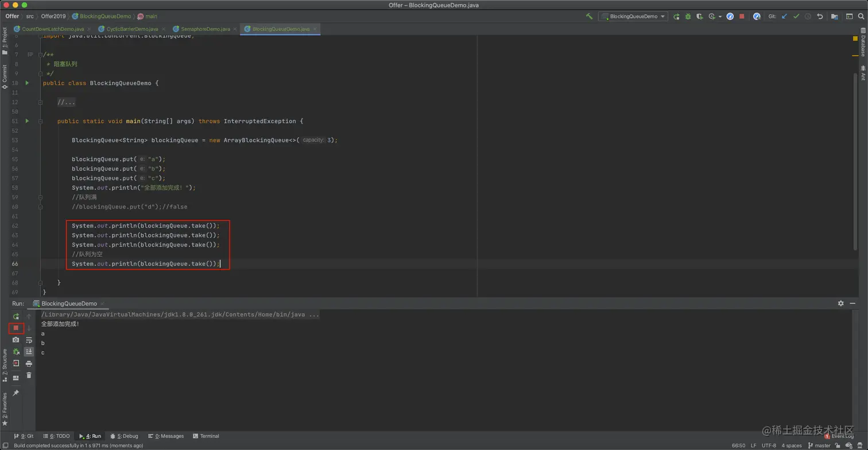Switch to the CyclicBarrierDemo.java tab
Screen dimensions: 868x450
(132, 29)
